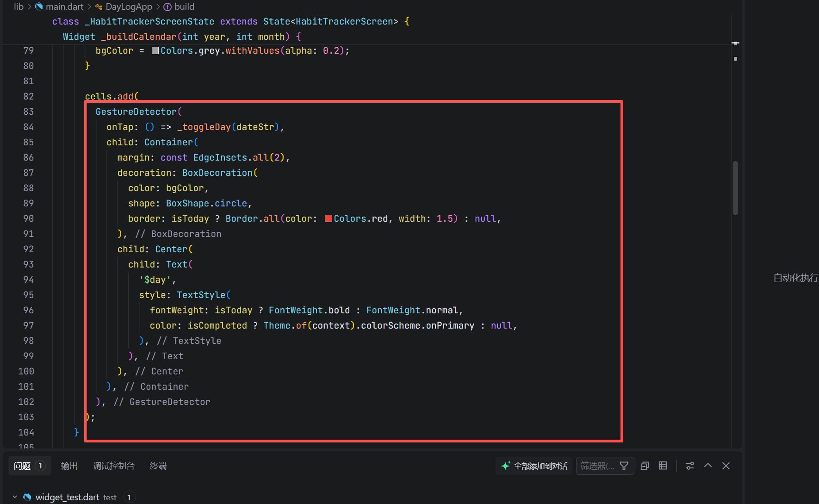Toggle table view icon in problems panel
This screenshot has height=504, width=819.
[x=663, y=466]
